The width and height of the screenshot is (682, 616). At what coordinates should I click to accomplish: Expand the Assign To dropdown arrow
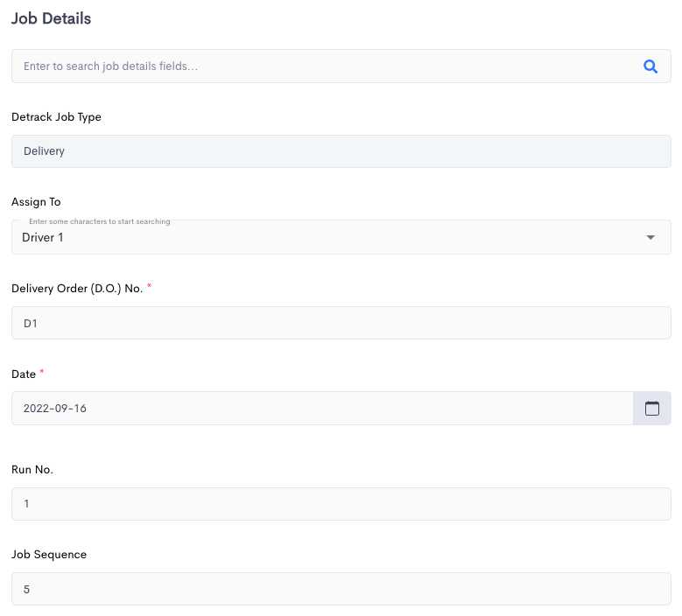coord(650,237)
